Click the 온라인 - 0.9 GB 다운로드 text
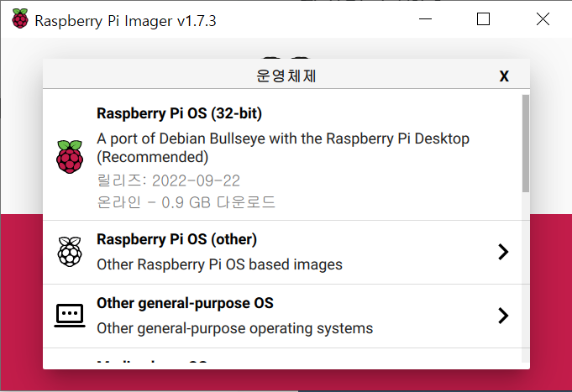Image resolution: width=572 pixels, height=392 pixels. click(x=186, y=202)
